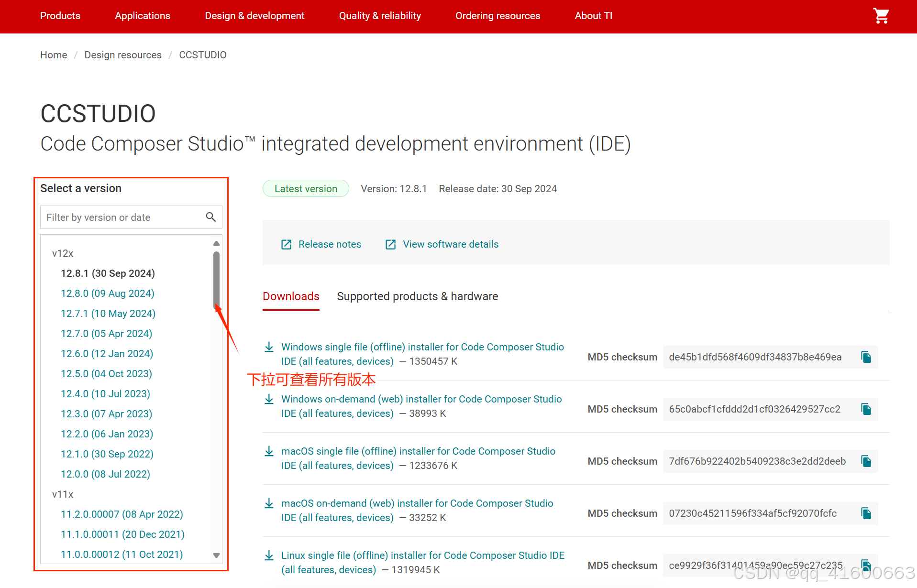This screenshot has height=588, width=917.
Task: Click the version list scroll-up arrow
Action: [x=216, y=243]
